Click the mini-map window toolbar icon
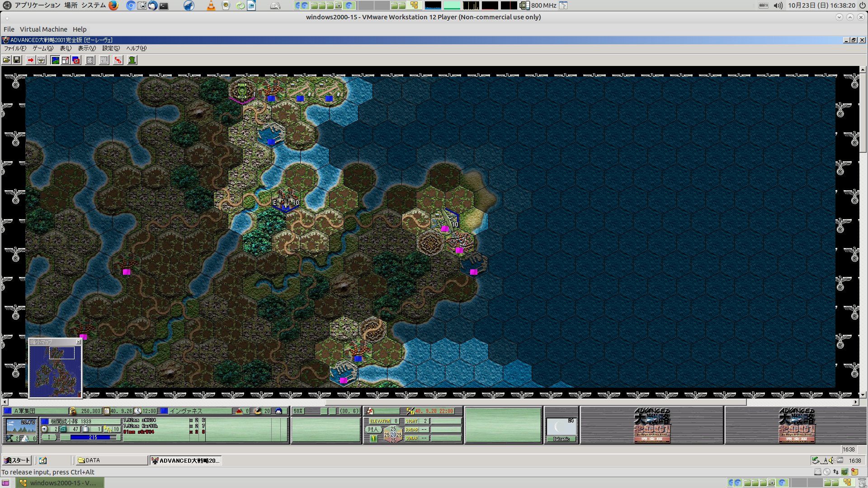This screenshot has height=488, width=868. click(66, 60)
